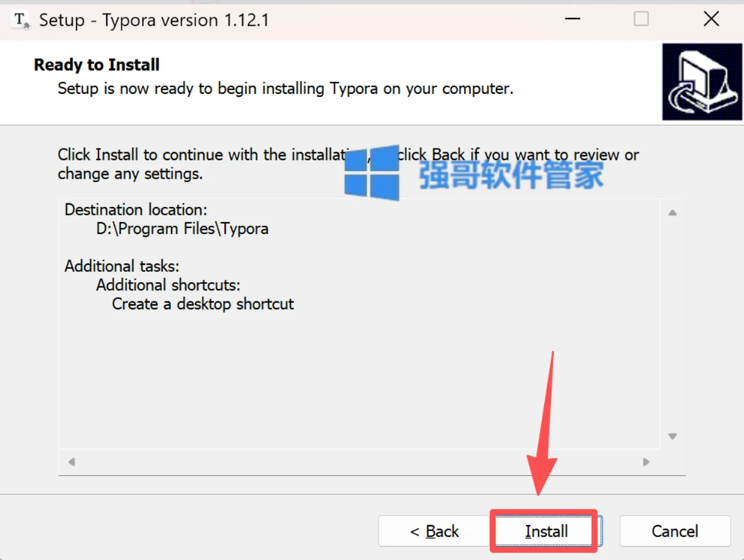This screenshot has height=560, width=744.
Task: Abort setup with the Cancel button
Action: (x=675, y=531)
